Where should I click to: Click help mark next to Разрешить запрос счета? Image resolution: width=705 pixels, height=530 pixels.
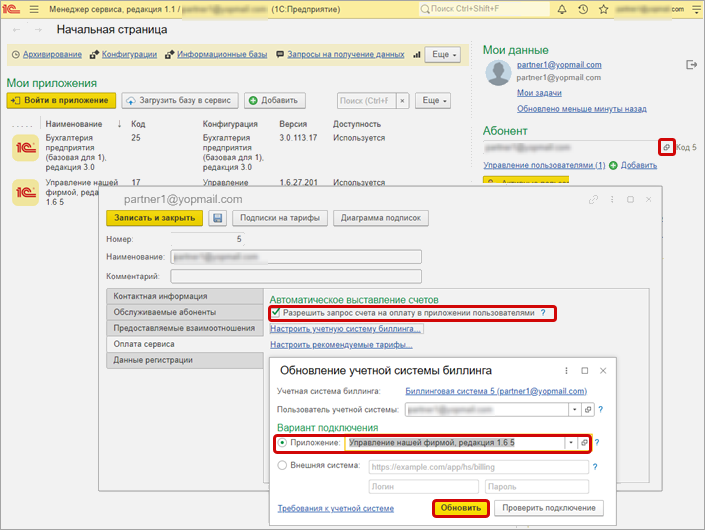pyautogui.click(x=543, y=312)
